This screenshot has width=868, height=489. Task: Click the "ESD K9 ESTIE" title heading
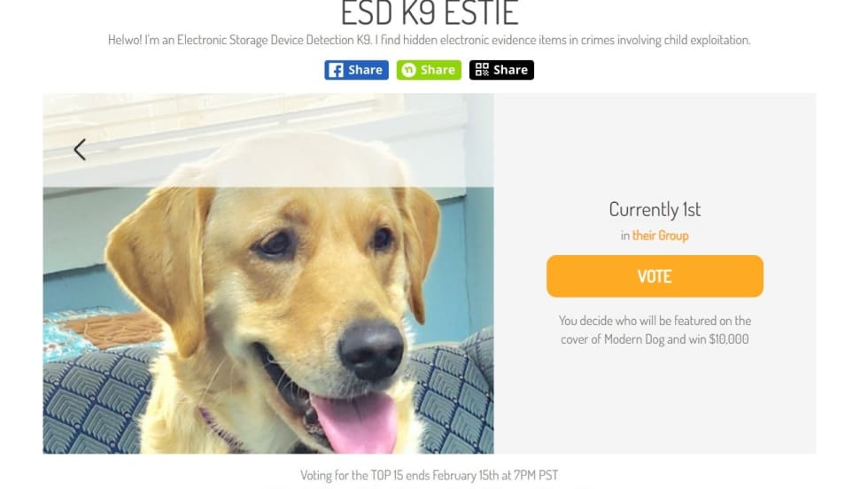click(x=430, y=13)
